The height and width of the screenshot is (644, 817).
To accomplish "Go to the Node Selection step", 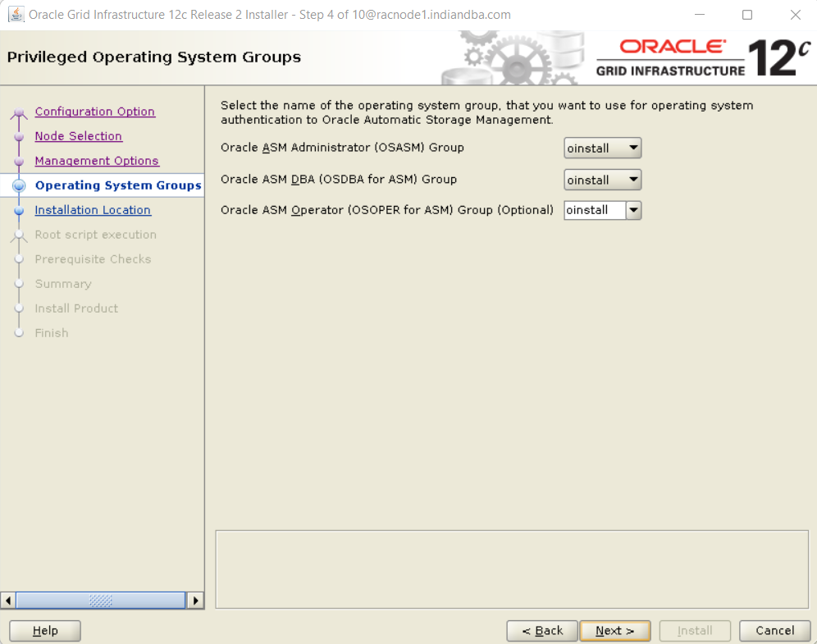I will pyautogui.click(x=79, y=136).
